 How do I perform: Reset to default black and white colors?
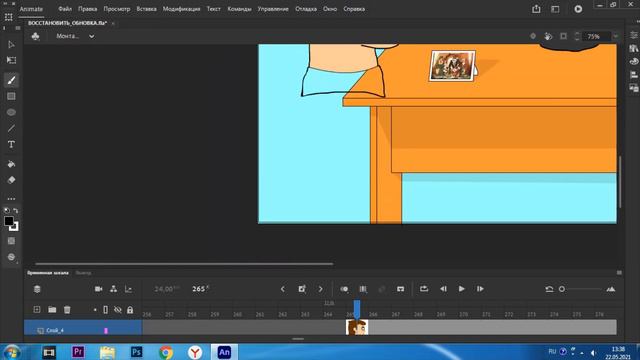pos(7,211)
